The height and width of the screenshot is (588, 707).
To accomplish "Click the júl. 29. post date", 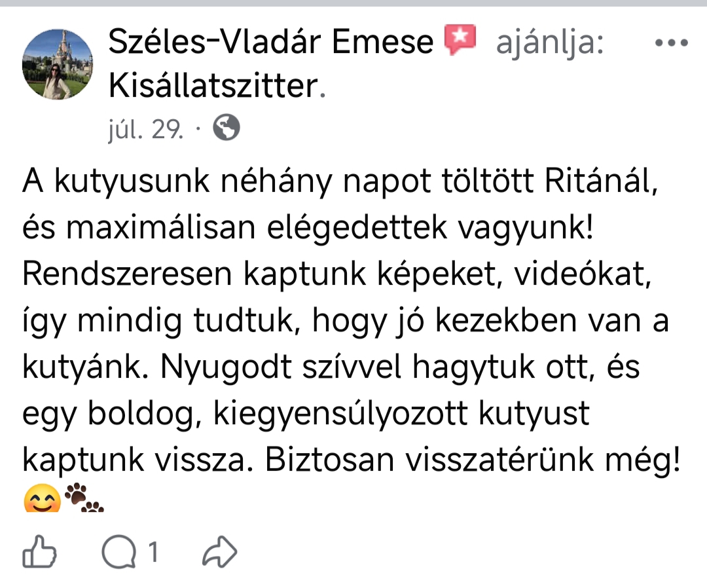I will [145, 130].
